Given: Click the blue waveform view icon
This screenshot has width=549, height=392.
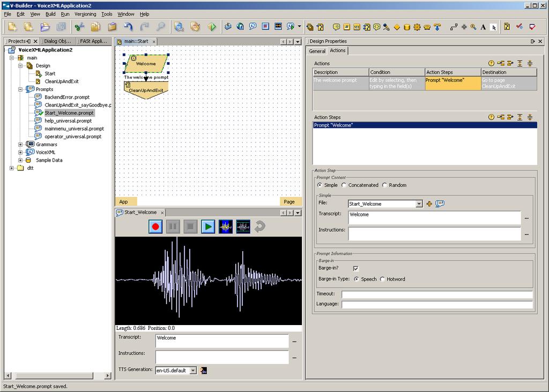Looking at the screenshot, I should [226, 227].
